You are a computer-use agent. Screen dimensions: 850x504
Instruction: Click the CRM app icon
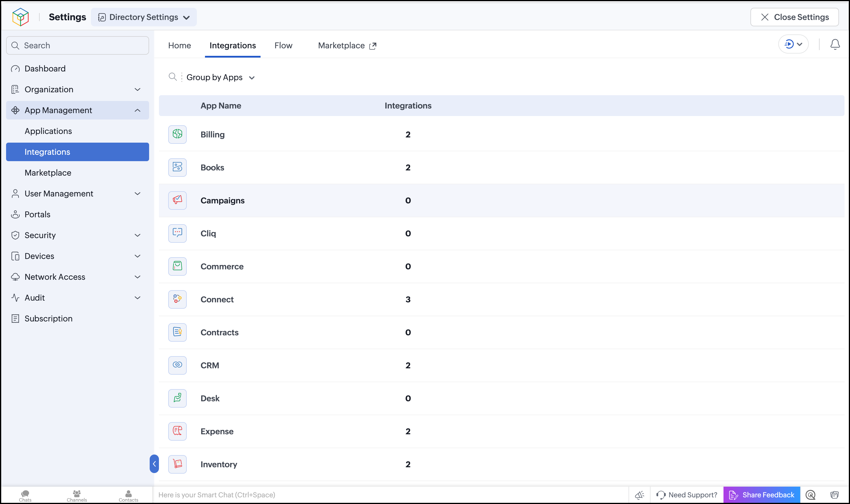(177, 365)
